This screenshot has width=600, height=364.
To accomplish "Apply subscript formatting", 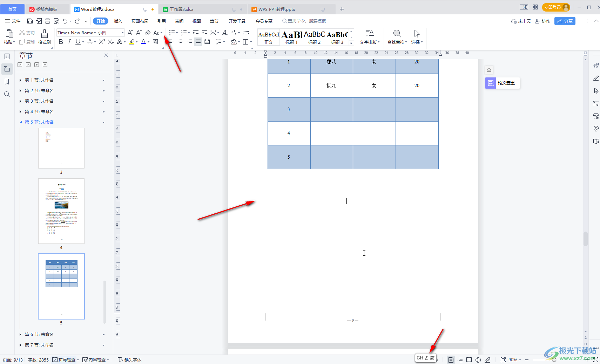I will point(111,42).
